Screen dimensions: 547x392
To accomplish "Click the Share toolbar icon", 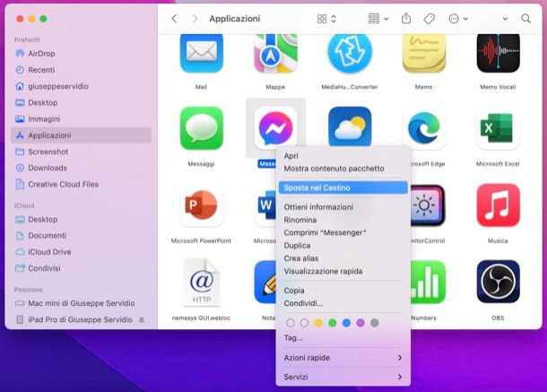I will pos(406,19).
